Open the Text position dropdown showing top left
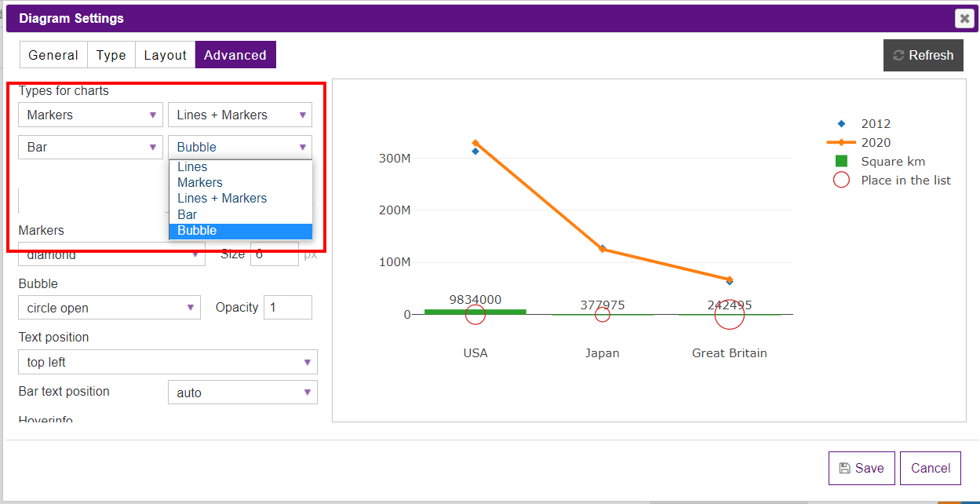This screenshot has height=504, width=980. coord(167,362)
